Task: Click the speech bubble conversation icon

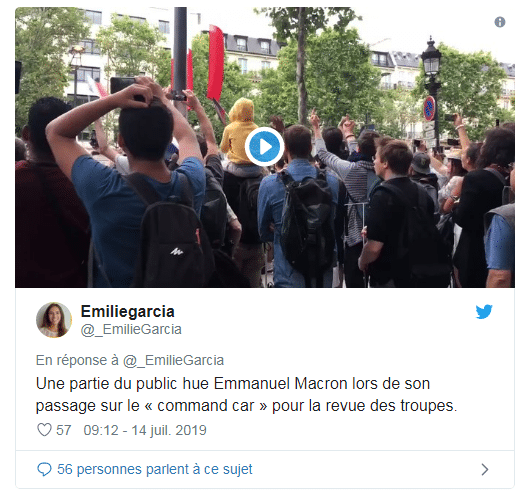Action: click(44, 469)
